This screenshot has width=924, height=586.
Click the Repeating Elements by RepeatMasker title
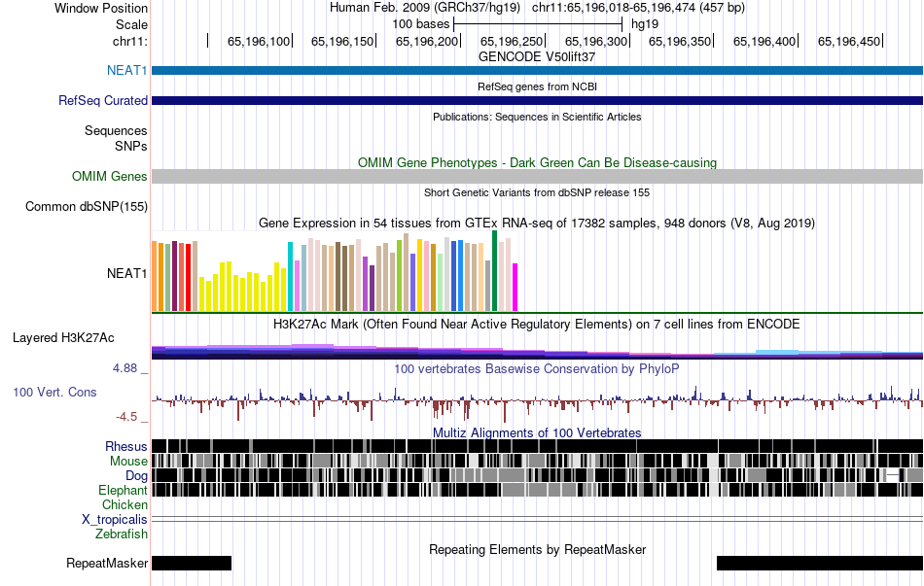(x=537, y=550)
